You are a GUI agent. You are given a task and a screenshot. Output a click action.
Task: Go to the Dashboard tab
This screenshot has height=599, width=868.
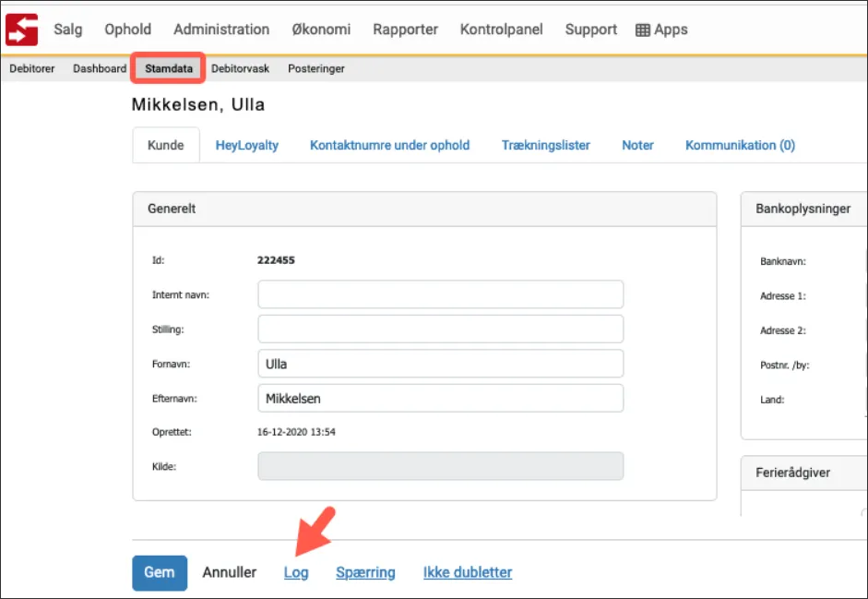tap(99, 67)
